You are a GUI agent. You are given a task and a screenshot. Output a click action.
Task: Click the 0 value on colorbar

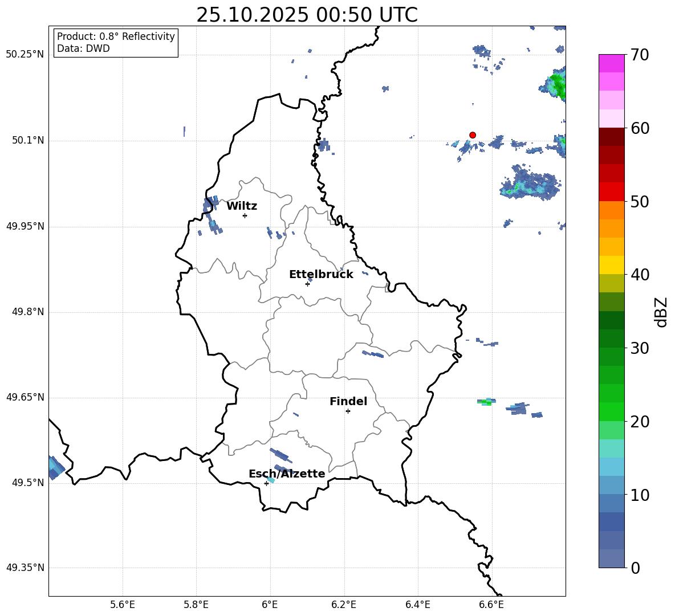[635, 568]
